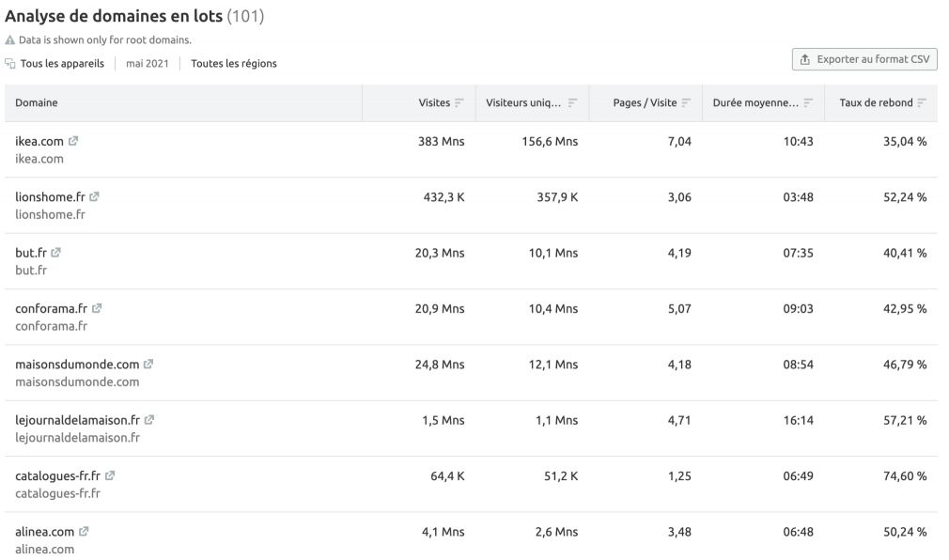Select the 156,6 Mns unique visitors value
This screenshot has width=949, height=560.
point(550,141)
